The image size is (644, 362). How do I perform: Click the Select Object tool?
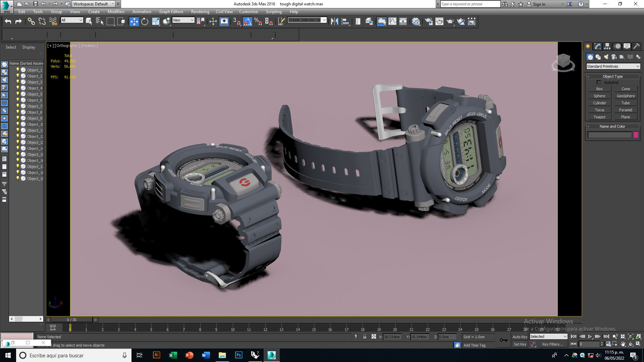(x=89, y=22)
